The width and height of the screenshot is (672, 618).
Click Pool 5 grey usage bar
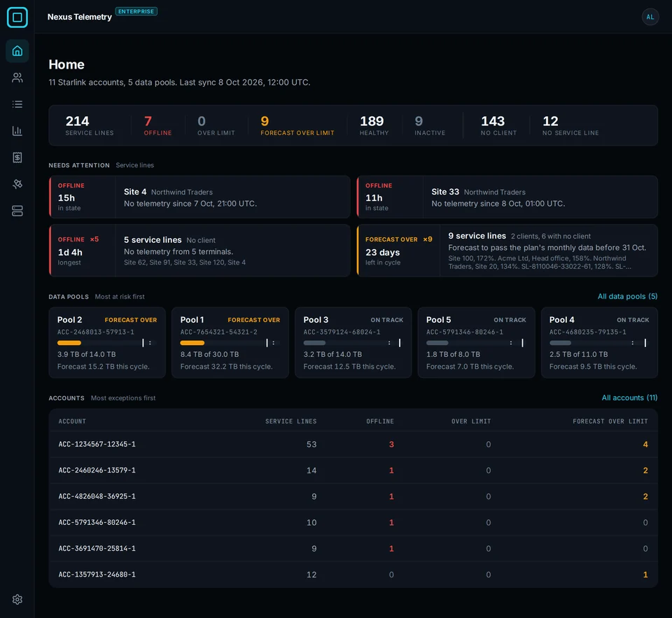click(x=437, y=343)
